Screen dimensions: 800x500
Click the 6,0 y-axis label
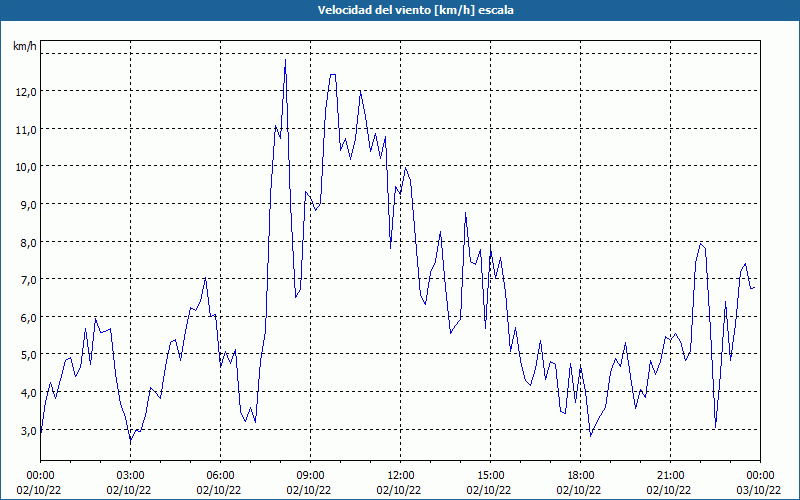coord(29,317)
